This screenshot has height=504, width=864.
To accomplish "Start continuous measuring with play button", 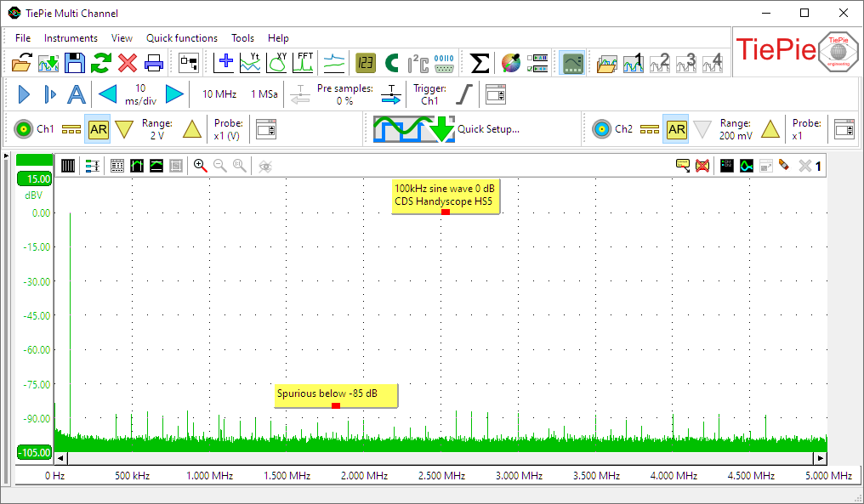I will [x=24, y=94].
